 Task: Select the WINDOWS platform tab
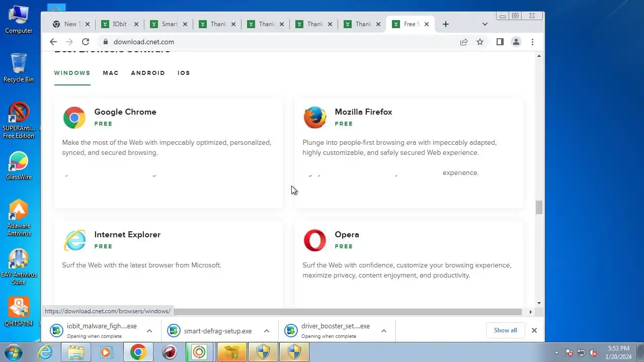point(72,73)
